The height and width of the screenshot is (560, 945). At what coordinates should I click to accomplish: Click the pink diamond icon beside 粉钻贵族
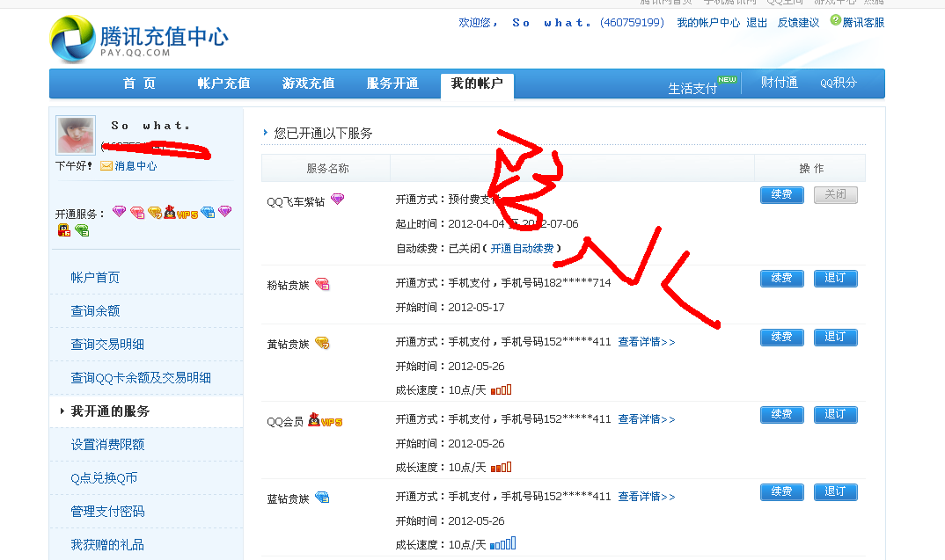pos(322,284)
